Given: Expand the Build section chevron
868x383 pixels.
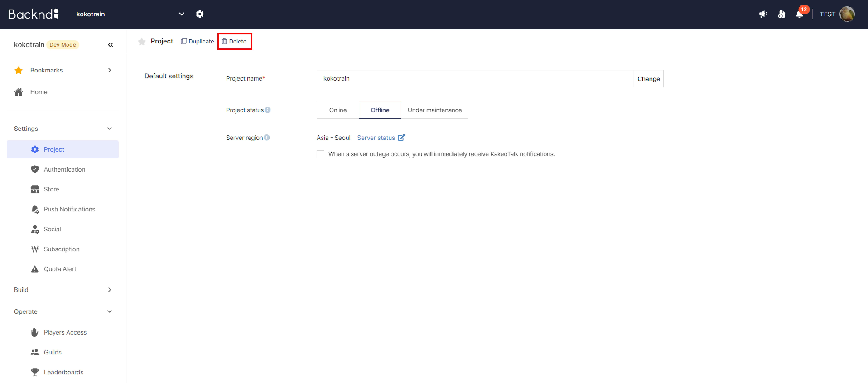Looking at the screenshot, I should pos(110,290).
